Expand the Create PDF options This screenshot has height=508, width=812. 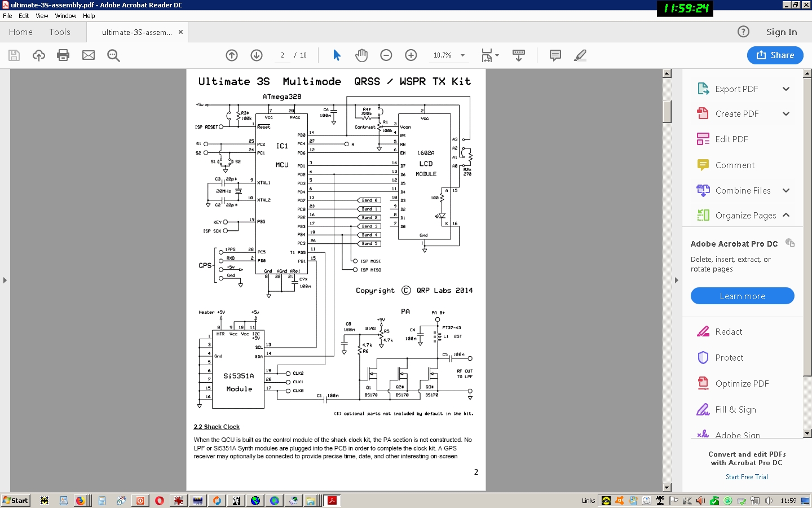pyautogui.click(x=786, y=114)
